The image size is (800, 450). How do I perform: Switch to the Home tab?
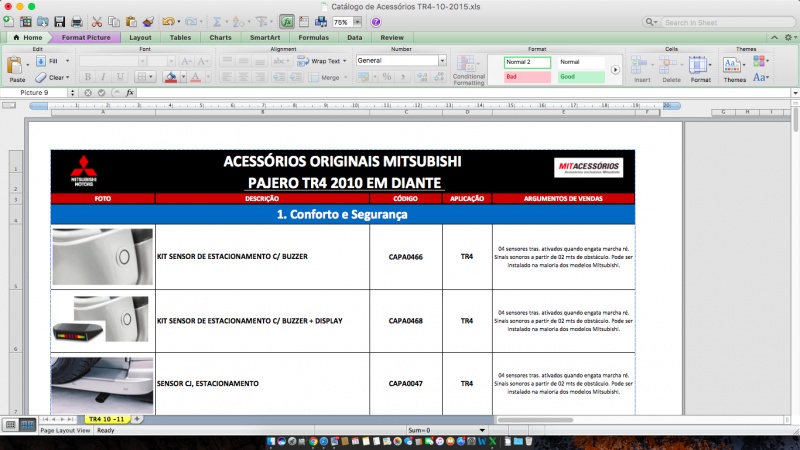coord(28,37)
